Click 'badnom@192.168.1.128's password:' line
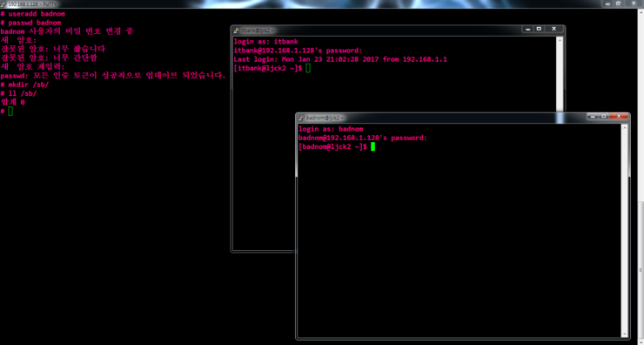 point(363,139)
